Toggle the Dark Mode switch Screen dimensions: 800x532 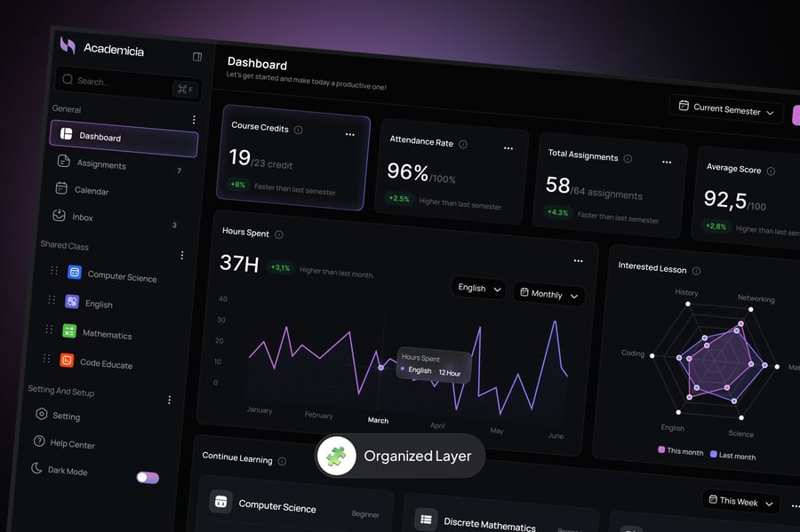click(148, 478)
